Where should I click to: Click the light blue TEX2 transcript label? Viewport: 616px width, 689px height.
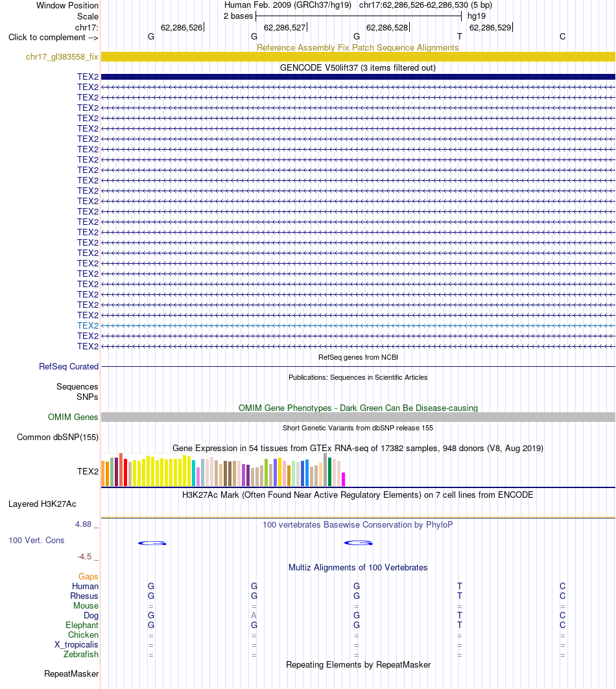click(x=88, y=325)
